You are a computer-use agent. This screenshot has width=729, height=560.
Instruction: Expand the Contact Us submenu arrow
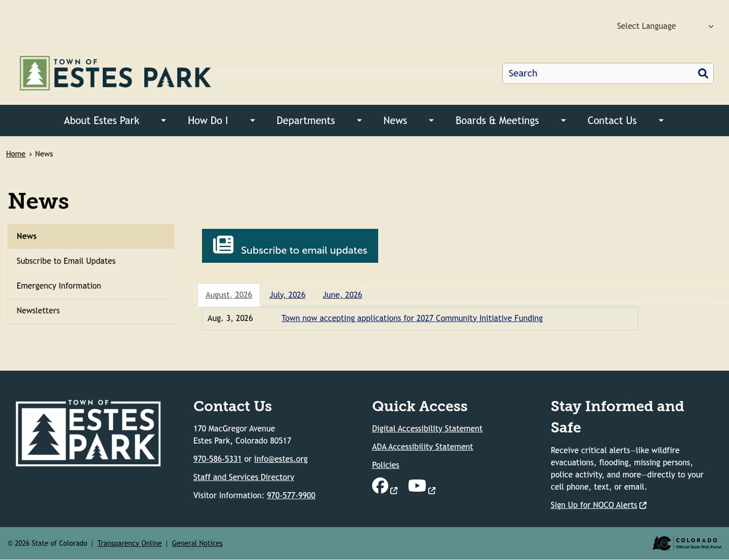tap(661, 121)
